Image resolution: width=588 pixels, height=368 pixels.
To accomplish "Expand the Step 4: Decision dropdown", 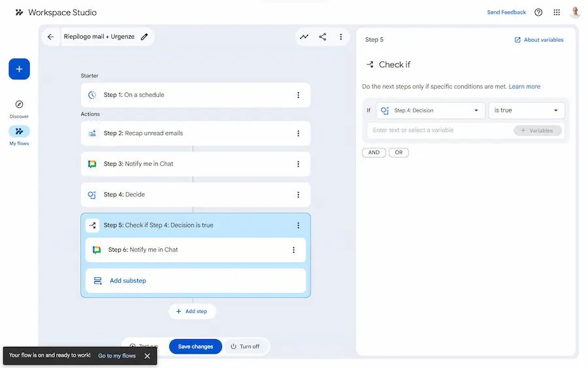I will point(431,110).
